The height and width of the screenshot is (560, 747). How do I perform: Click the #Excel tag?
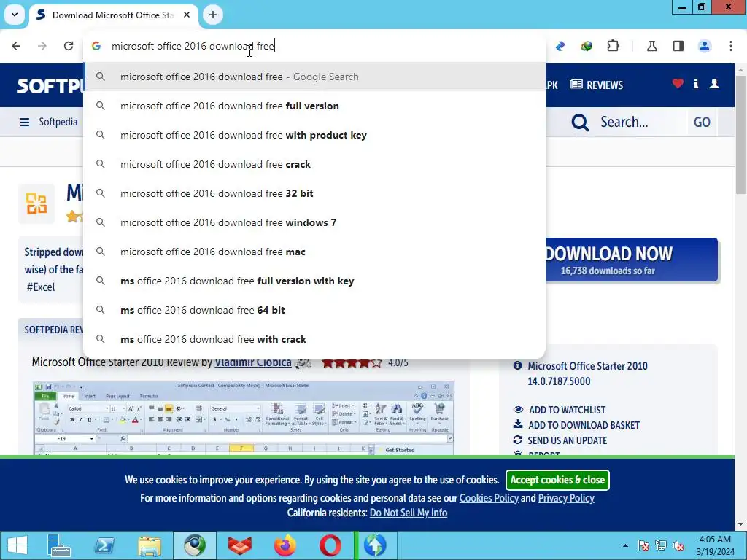(x=41, y=287)
